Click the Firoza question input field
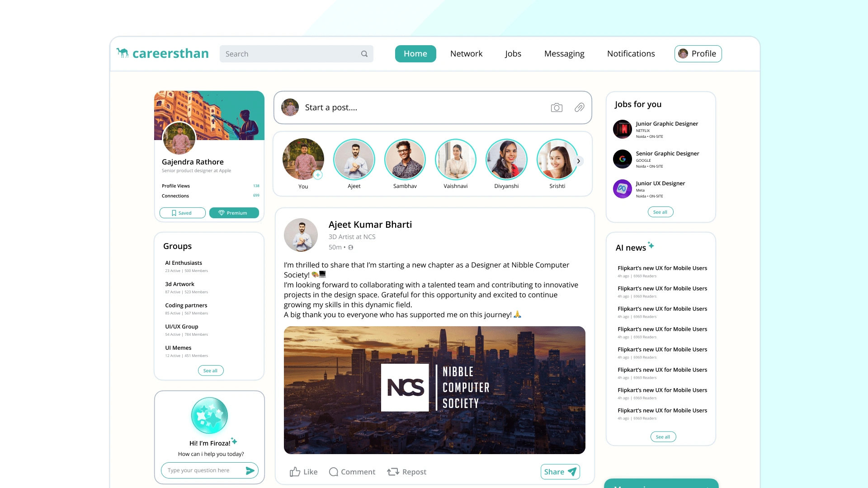The height and width of the screenshot is (488, 868). click(203, 470)
